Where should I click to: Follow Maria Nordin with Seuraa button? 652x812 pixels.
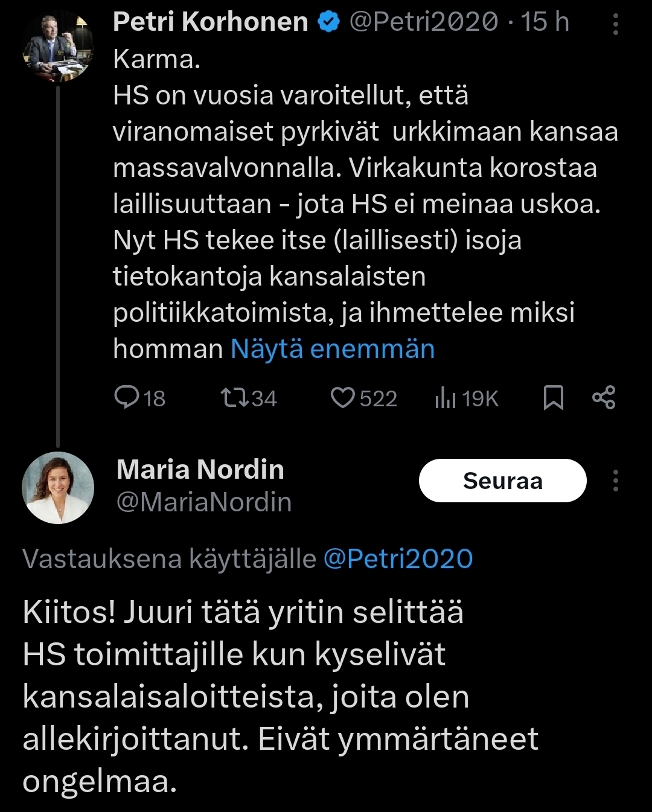pos(502,481)
